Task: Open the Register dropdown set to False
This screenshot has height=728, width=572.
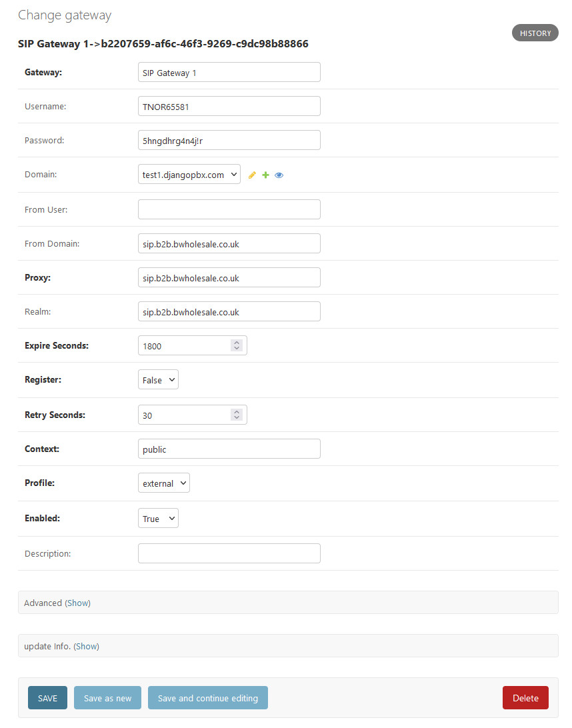Action: click(x=158, y=380)
